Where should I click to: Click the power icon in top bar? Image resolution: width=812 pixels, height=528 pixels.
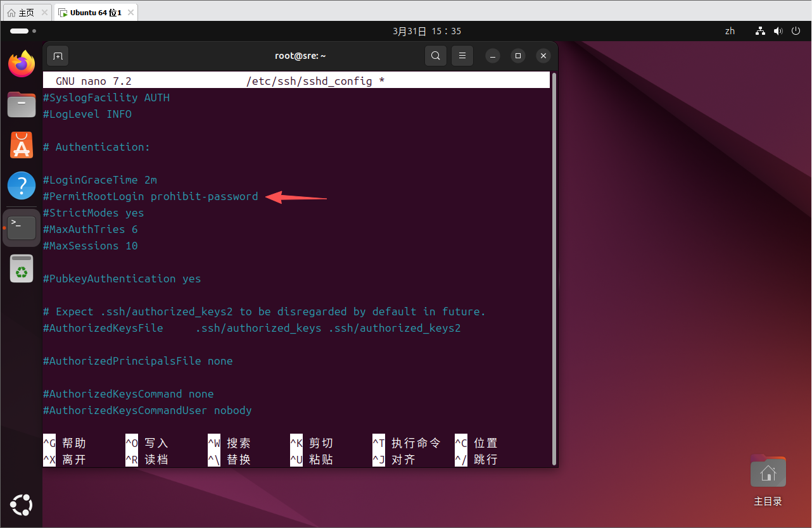pos(796,31)
